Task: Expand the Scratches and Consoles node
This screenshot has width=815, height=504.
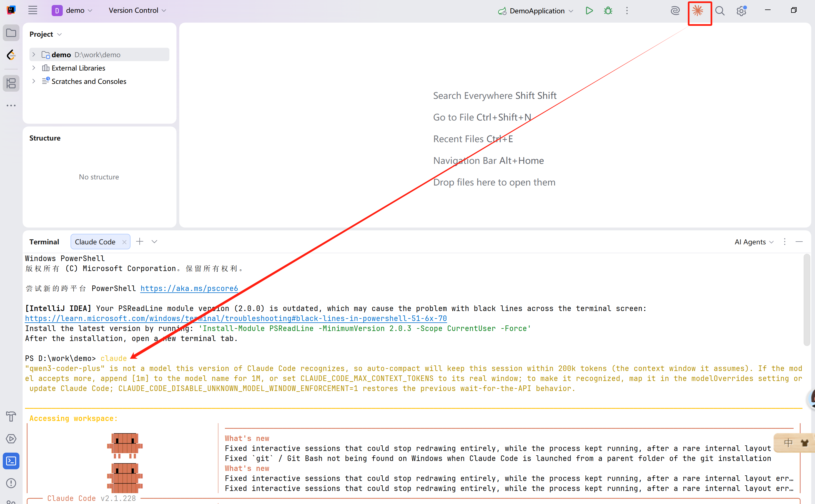Action: tap(34, 81)
